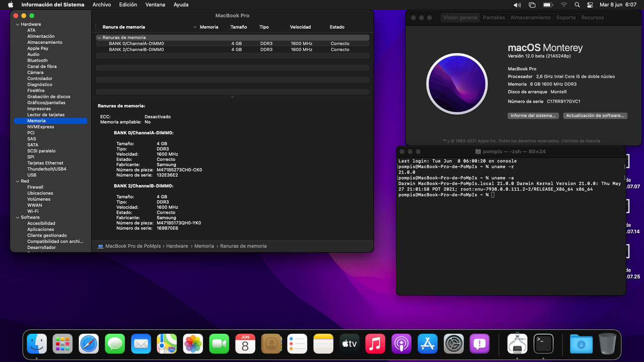
Task: Open Finder from the dock
Action: [37, 344]
